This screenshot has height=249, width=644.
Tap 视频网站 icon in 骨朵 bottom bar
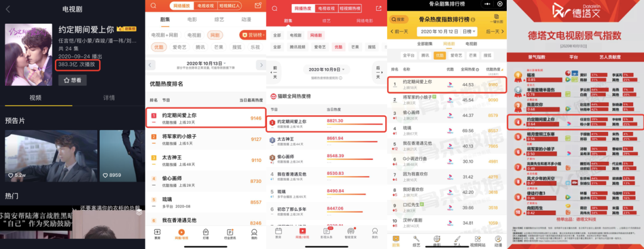pos(477,240)
